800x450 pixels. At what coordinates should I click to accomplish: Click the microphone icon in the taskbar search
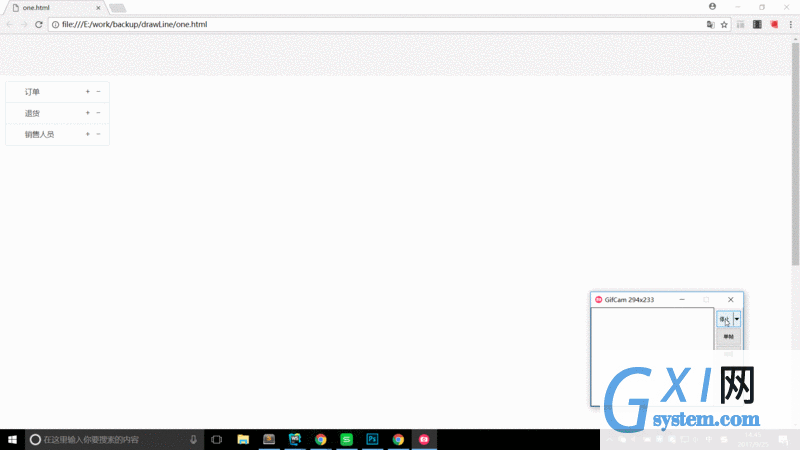point(193,439)
